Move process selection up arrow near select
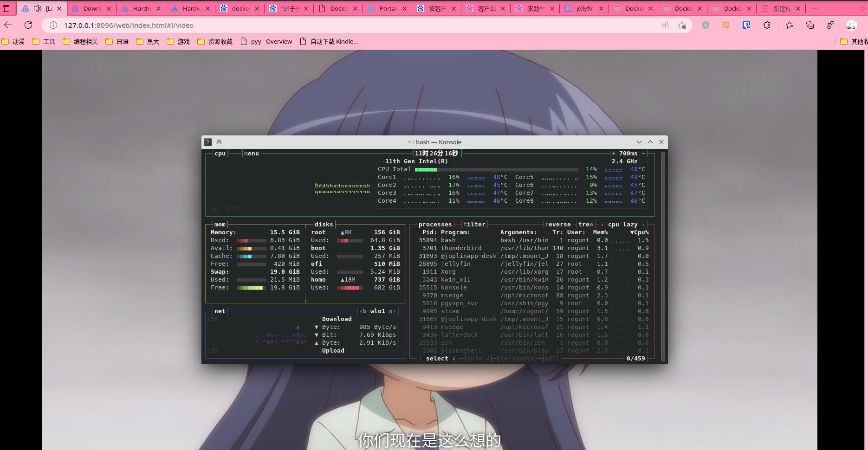This screenshot has height=450, width=868. [x=421, y=359]
